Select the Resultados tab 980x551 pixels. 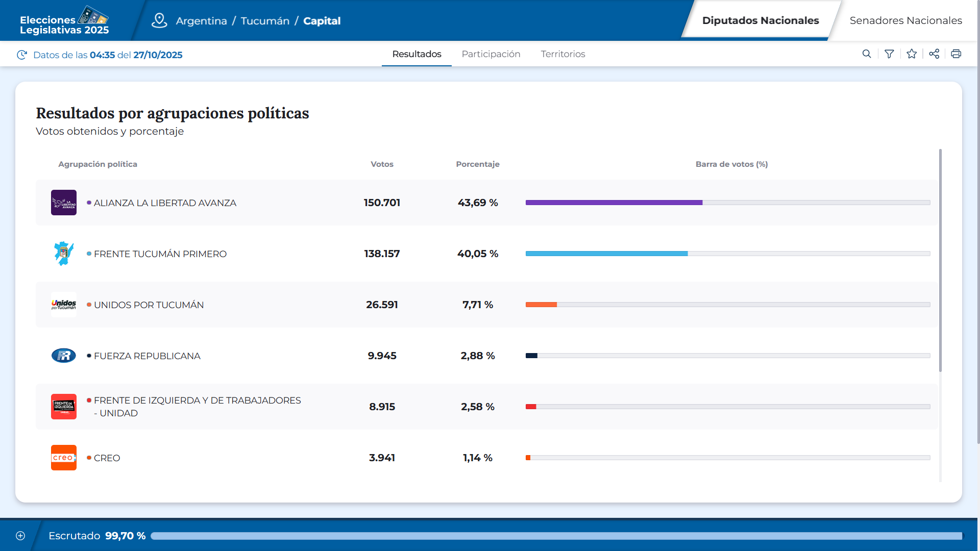416,54
